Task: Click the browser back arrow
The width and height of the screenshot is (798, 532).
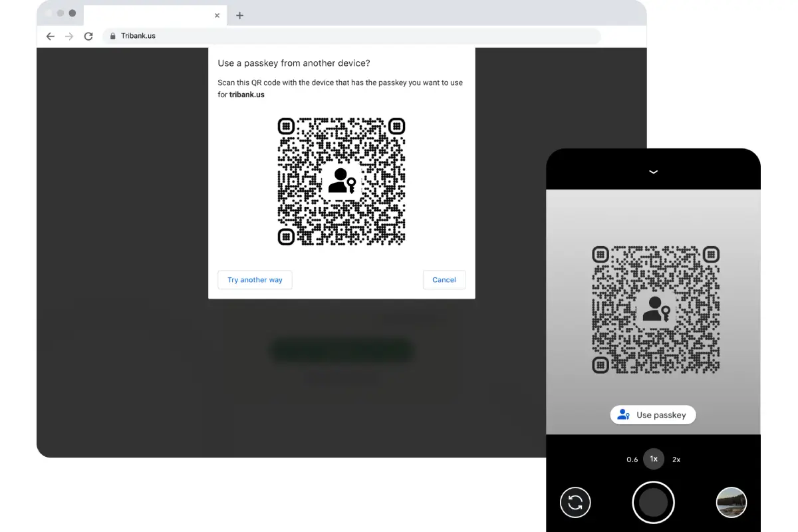Action: (50, 36)
